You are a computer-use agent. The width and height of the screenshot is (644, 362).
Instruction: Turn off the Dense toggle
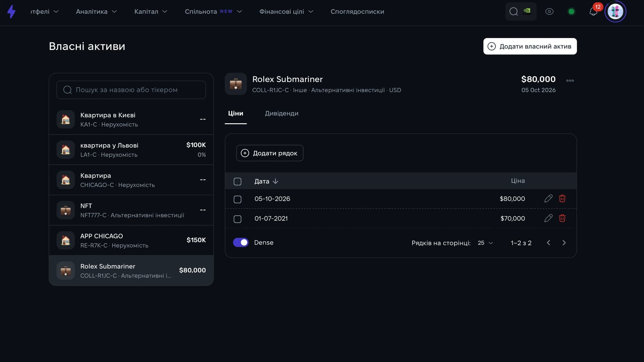[241, 242]
